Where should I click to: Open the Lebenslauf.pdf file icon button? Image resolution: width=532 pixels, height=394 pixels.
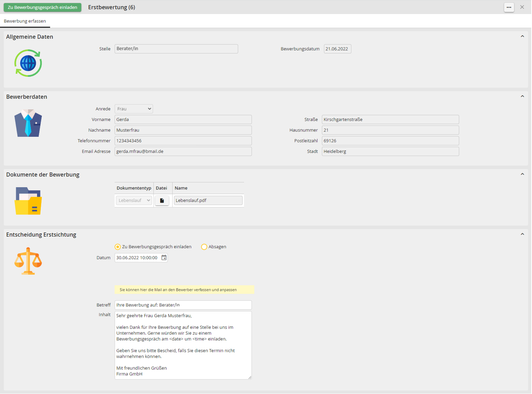pos(162,201)
